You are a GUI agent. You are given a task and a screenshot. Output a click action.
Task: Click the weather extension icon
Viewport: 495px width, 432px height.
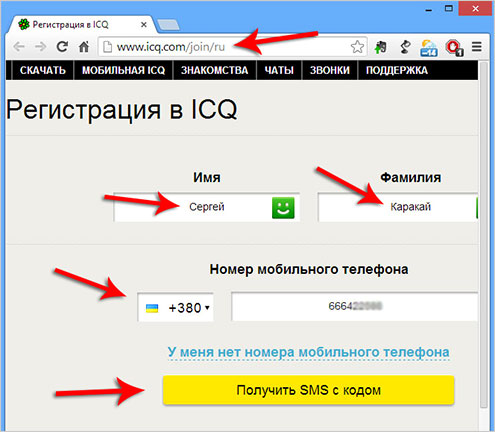[x=429, y=48]
